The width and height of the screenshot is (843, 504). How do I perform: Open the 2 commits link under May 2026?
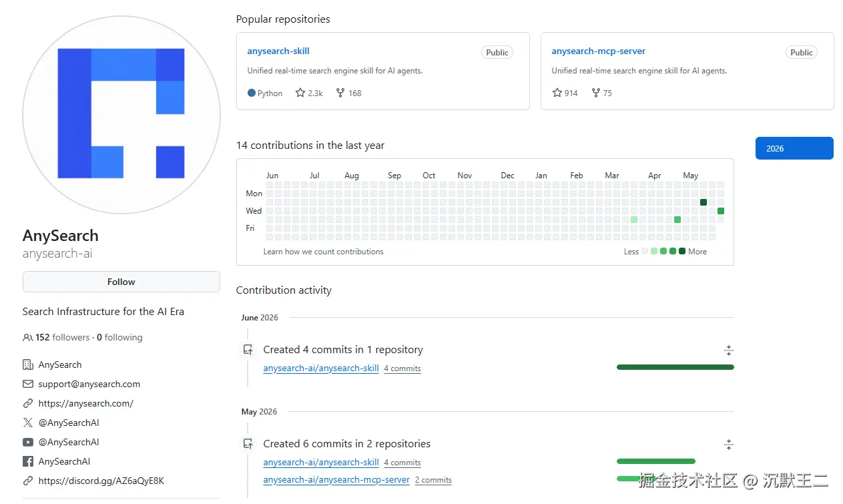point(433,480)
